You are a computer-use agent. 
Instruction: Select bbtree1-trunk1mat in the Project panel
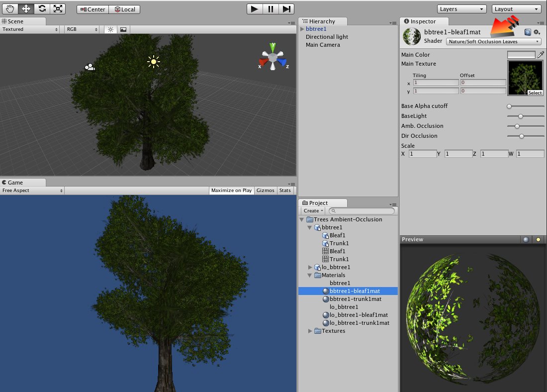[355, 299]
